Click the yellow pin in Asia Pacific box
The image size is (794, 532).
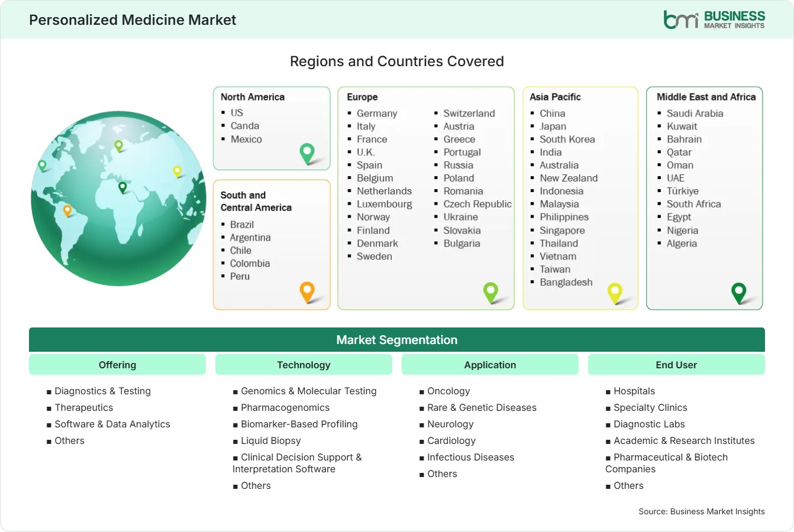[x=615, y=293]
